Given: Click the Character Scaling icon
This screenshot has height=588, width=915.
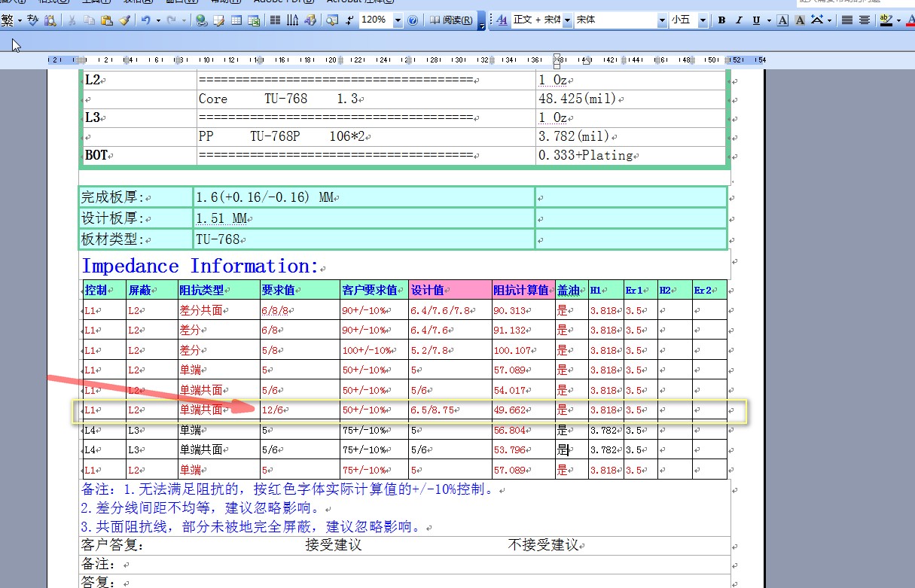Looking at the screenshot, I should [x=816, y=20].
